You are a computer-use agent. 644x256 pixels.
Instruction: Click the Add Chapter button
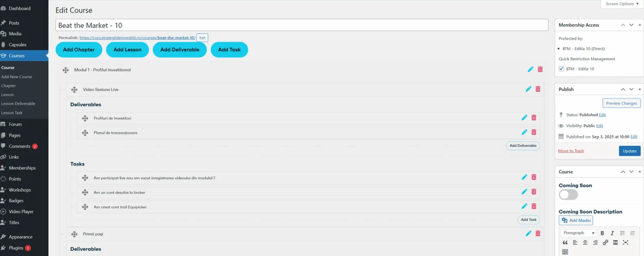point(79,50)
